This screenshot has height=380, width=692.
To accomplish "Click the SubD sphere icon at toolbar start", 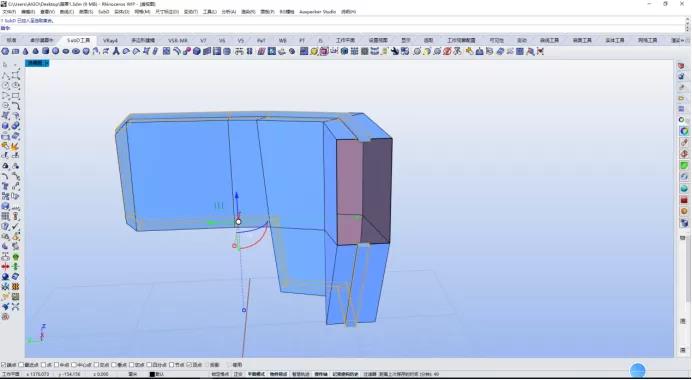I will tap(5, 51).
